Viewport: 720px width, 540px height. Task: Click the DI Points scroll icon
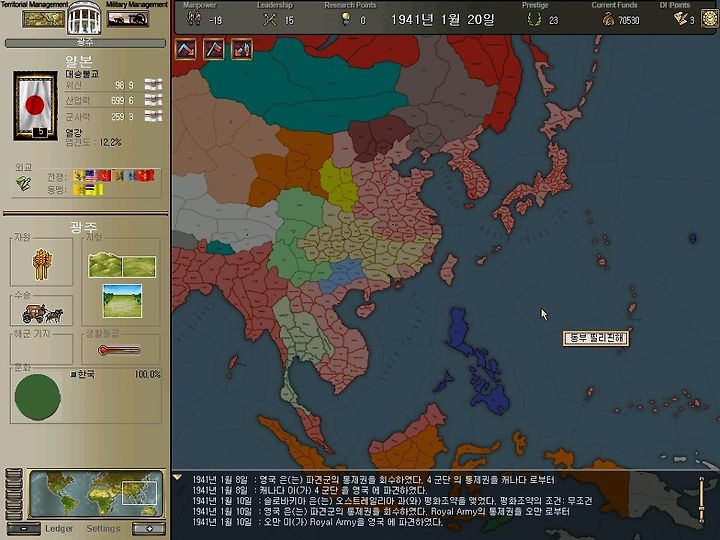680,19
